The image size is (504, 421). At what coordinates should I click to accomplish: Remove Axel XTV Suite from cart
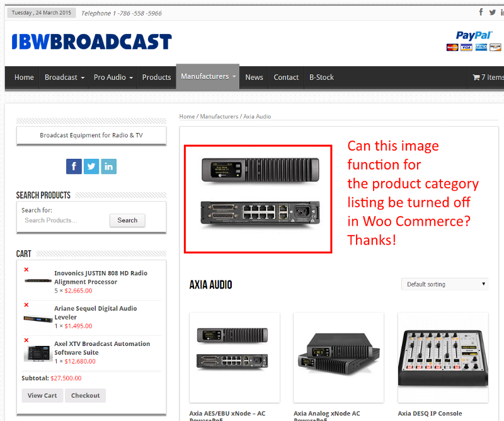26,340
